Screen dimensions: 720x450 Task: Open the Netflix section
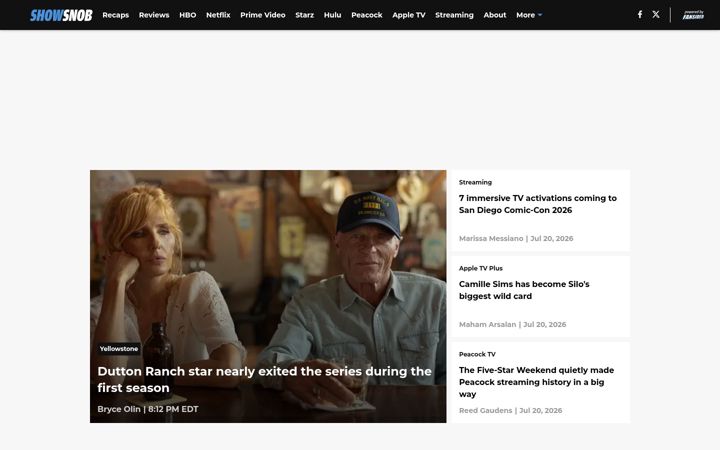pos(218,15)
